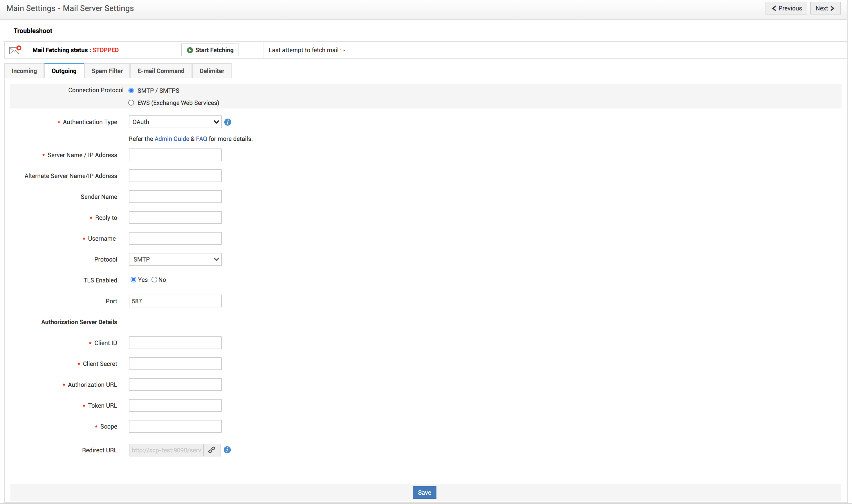Click the info icon next to Redirect URL
The image size is (852, 504).
(227, 450)
